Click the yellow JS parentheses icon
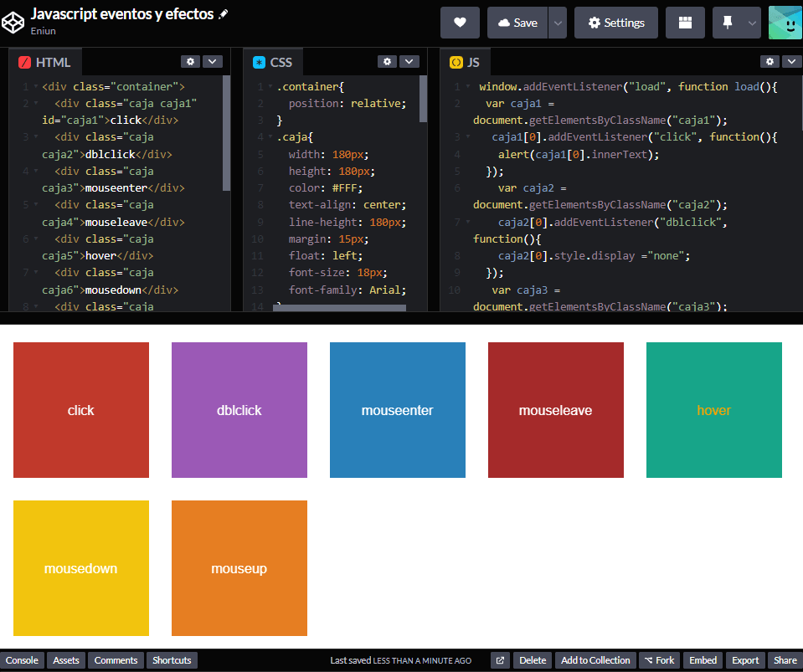Screen dimensions: 803x672 456,63
